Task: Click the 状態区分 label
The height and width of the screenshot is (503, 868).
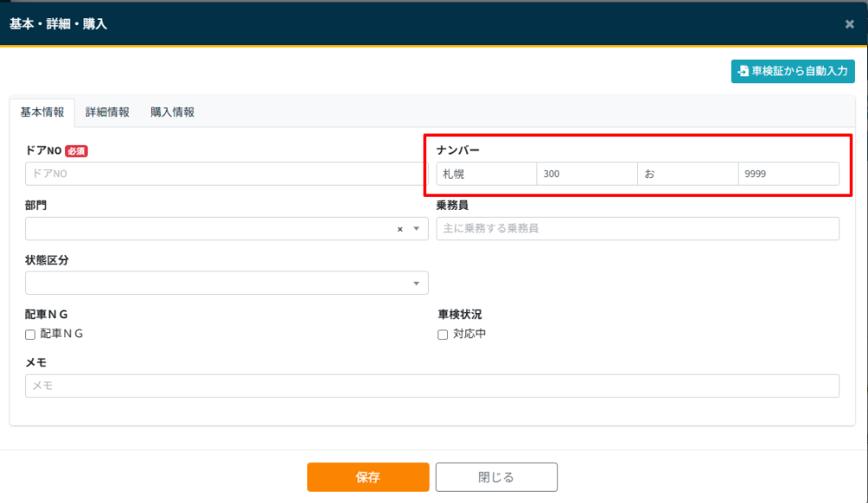Action: click(47, 261)
